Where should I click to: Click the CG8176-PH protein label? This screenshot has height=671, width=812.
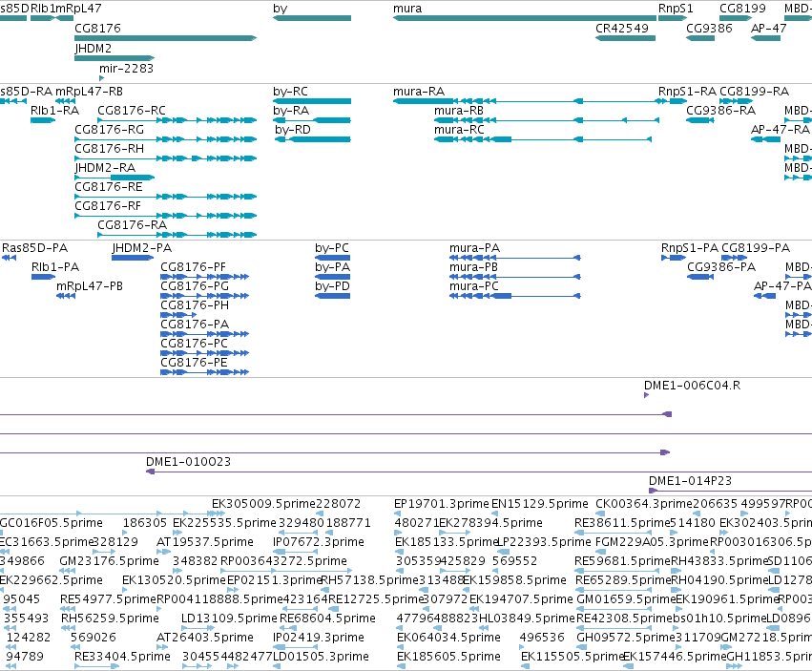[x=195, y=305]
